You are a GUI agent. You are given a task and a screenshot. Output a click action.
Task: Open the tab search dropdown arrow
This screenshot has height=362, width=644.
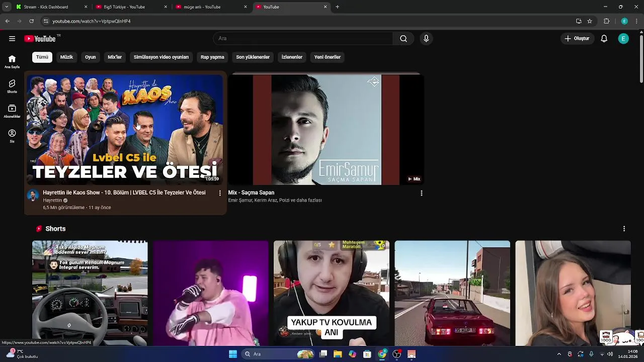tap(6, 7)
